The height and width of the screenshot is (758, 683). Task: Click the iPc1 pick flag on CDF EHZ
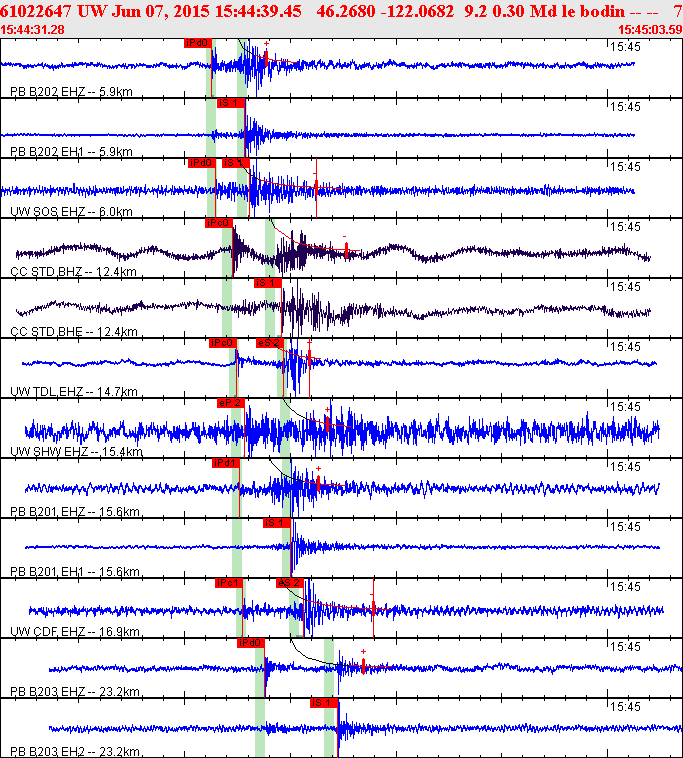pos(229,583)
